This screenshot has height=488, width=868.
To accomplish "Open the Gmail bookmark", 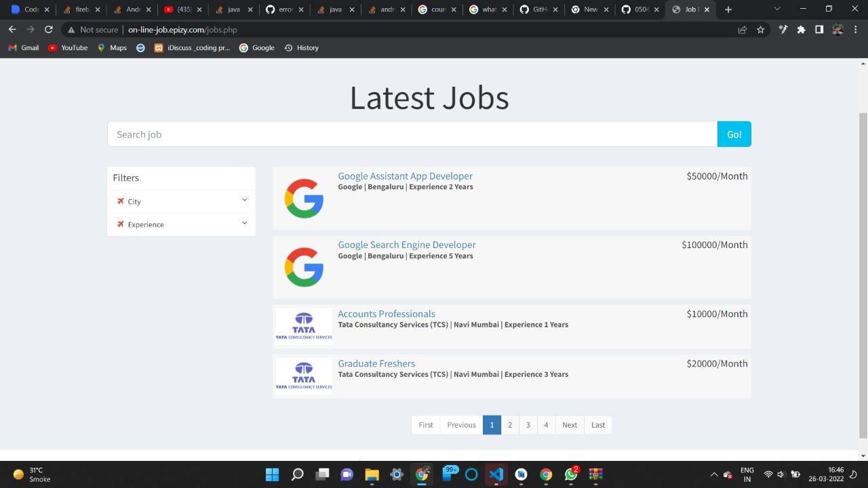I will [x=24, y=48].
